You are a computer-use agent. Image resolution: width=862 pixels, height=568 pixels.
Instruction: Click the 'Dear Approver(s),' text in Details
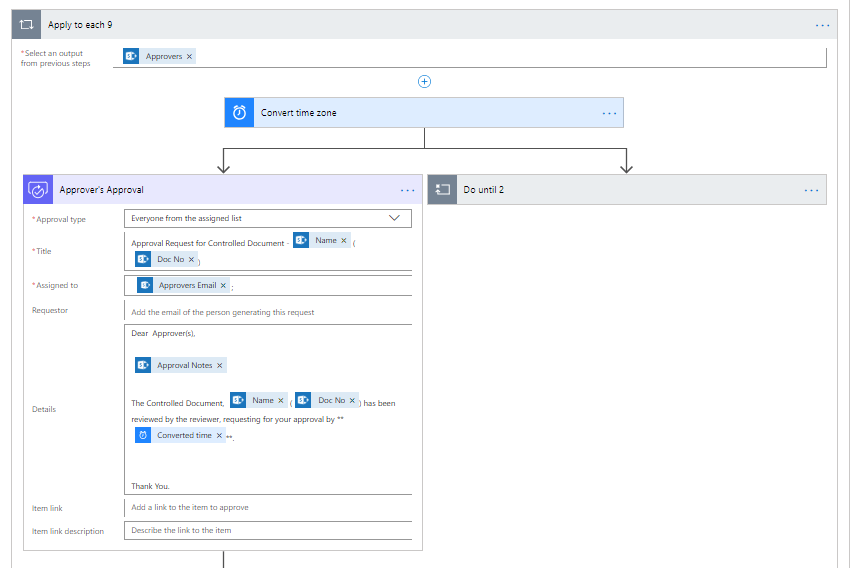pyautogui.click(x=163, y=334)
